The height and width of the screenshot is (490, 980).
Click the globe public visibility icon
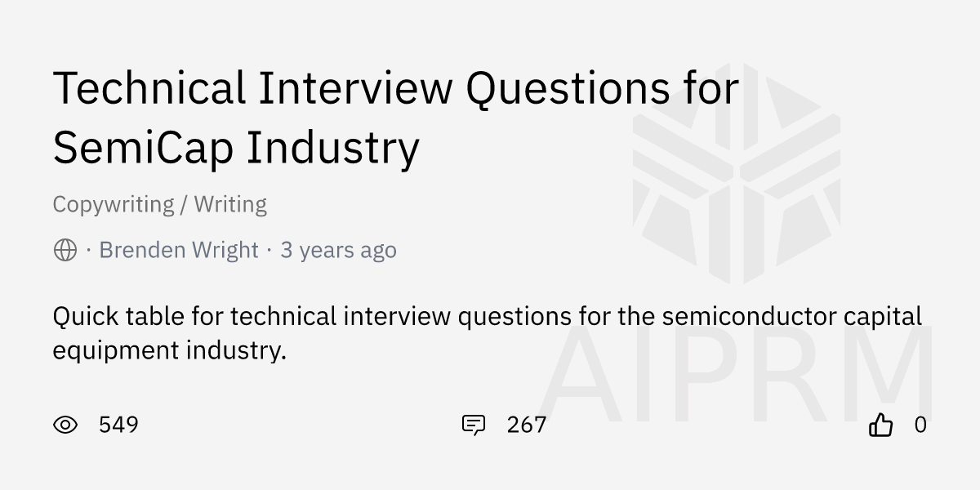point(65,250)
